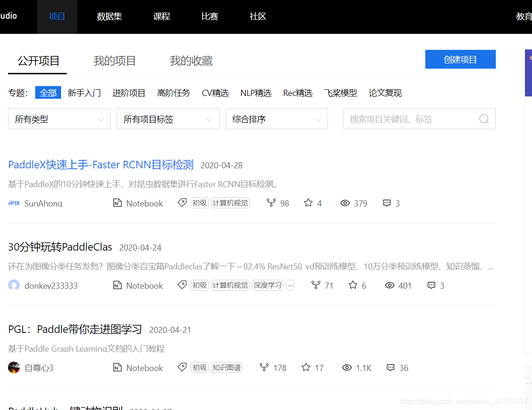Click the project keyword search field
The height and width of the screenshot is (410, 532).
coord(419,119)
